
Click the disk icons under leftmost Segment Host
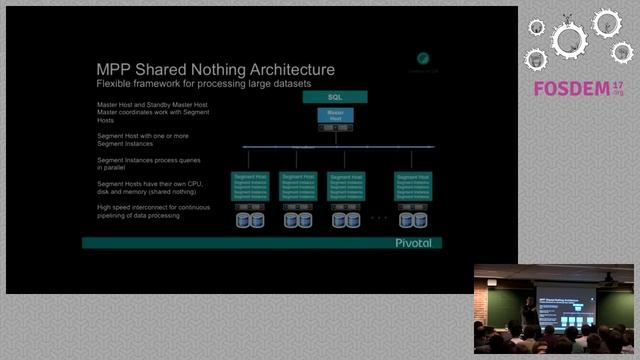(250, 220)
